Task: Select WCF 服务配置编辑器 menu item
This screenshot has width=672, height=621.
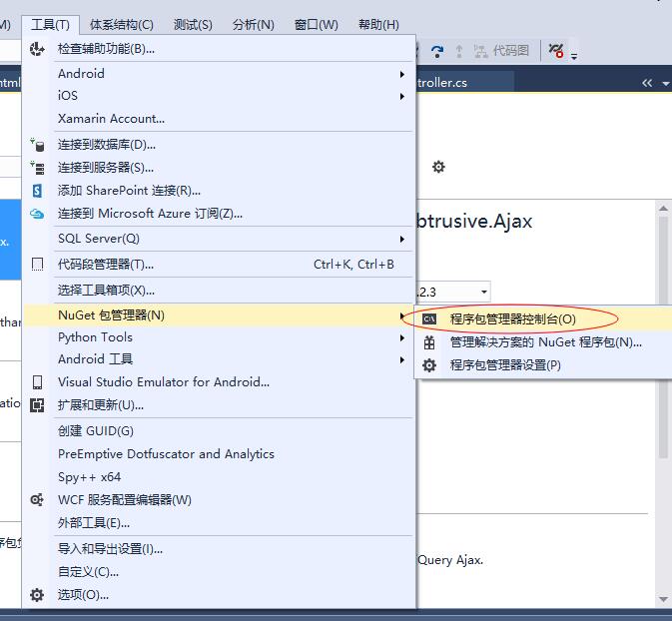Action: coord(219,500)
